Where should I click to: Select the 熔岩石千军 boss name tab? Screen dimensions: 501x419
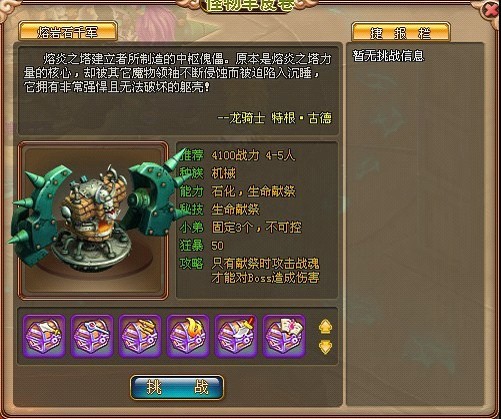coord(68,32)
